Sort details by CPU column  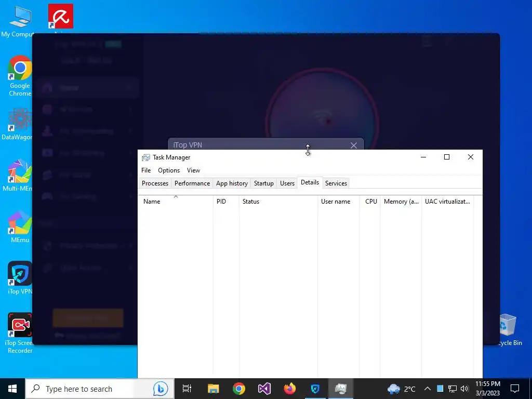369,202
